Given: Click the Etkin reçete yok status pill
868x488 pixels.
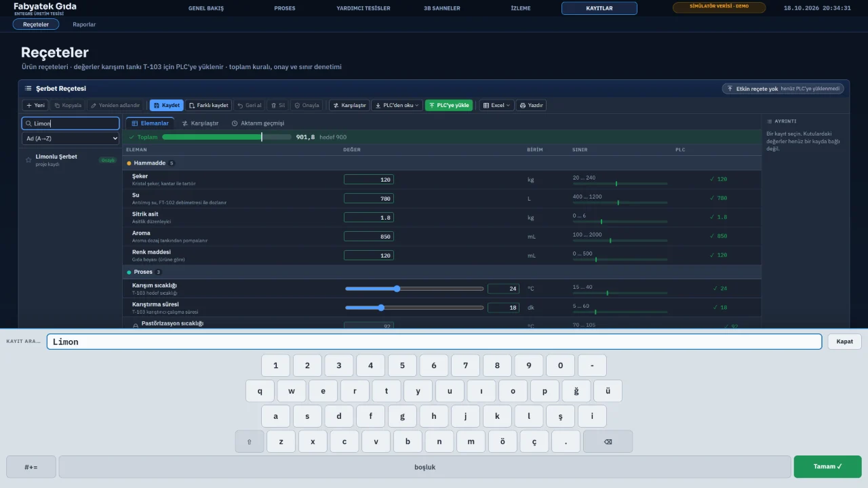Looking at the screenshot, I should coord(783,89).
